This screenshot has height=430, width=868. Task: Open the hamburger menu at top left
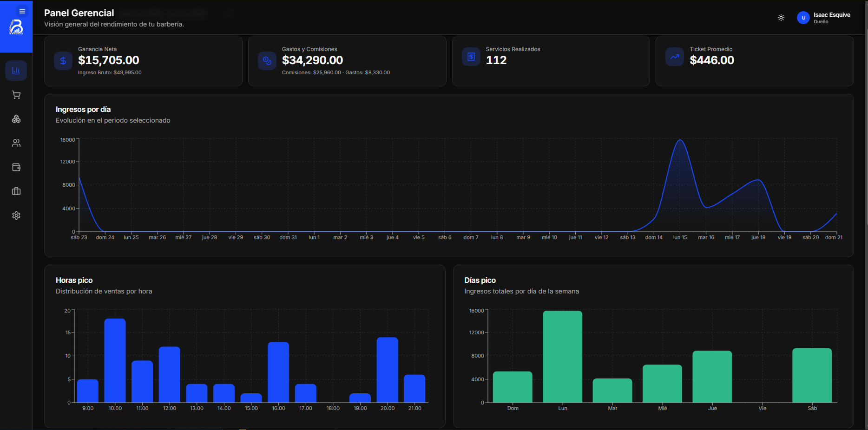tap(22, 11)
